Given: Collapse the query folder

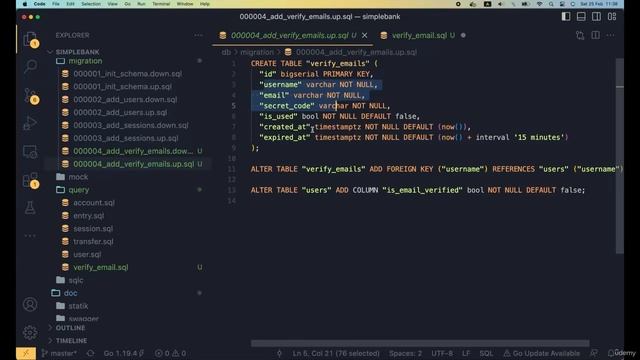Looking at the screenshot, I should click(79, 190).
